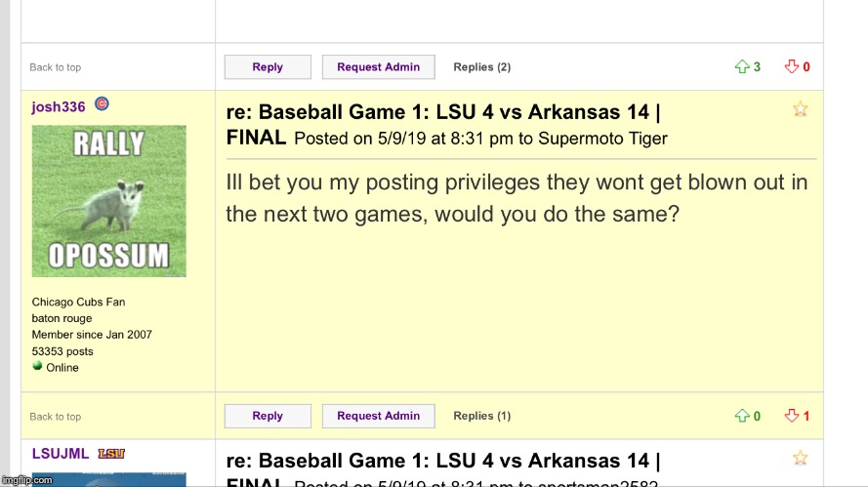Click the LSU logo beside LSUJML
Screen dimensions: 868x487
click(x=110, y=454)
